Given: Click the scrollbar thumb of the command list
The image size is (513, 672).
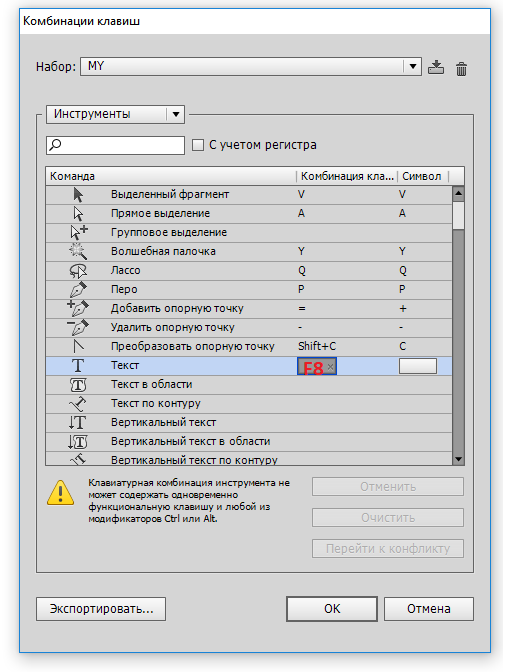Looking at the screenshot, I should 458,215.
